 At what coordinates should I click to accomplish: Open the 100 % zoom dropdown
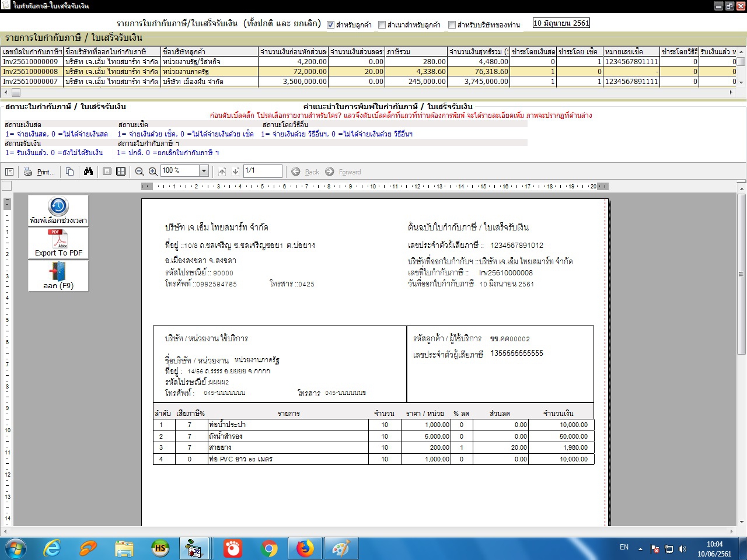click(204, 171)
